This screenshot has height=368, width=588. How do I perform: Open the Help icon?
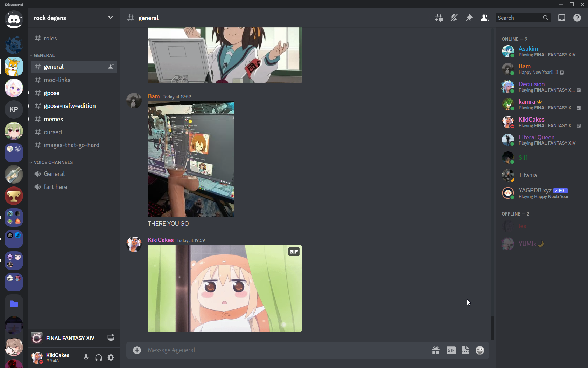coord(577,18)
